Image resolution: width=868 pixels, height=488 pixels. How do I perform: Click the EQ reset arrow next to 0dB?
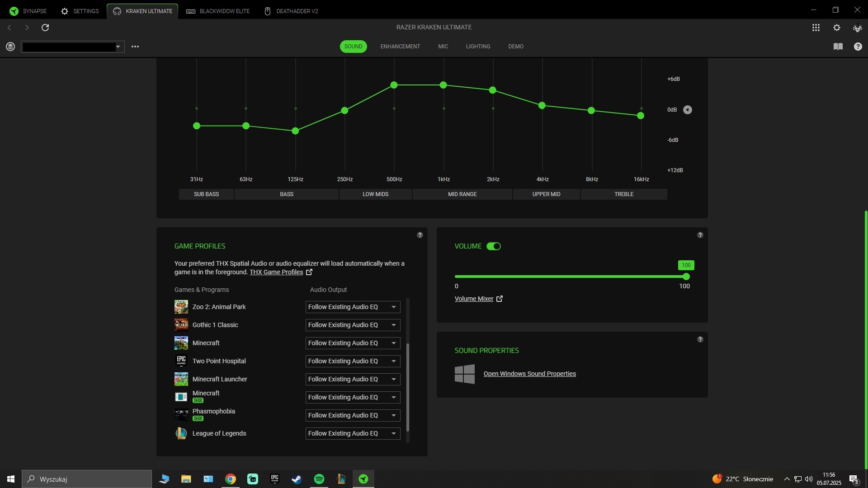coord(687,110)
